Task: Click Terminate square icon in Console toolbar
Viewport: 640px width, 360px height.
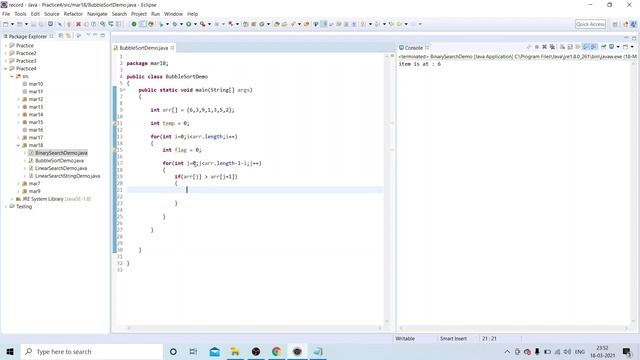Action: [x=536, y=47]
